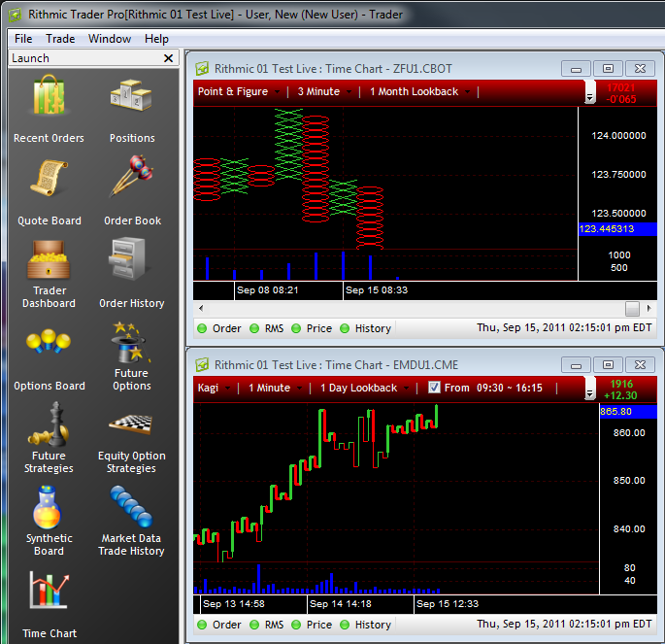Minimize the ZFU1.CBOT chart window

(576, 69)
